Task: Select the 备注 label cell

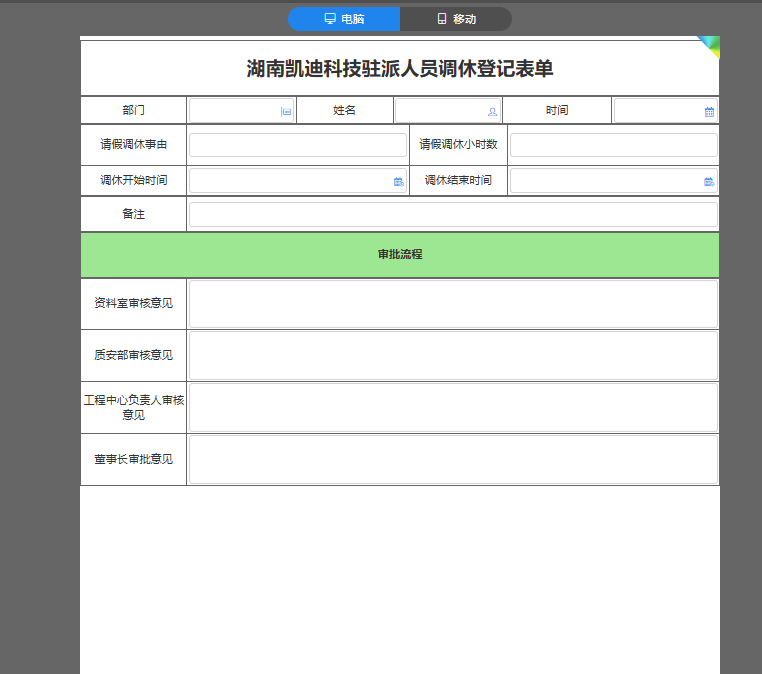Action: pos(133,214)
